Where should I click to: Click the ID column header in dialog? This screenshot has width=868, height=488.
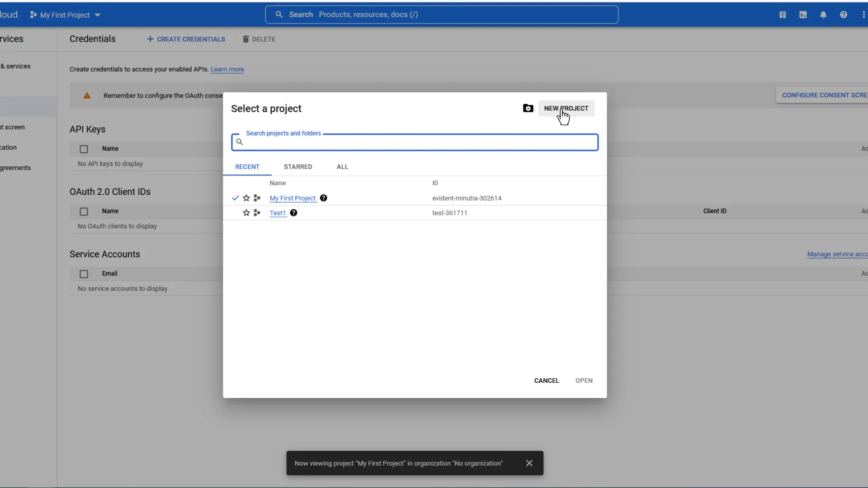[x=435, y=183]
